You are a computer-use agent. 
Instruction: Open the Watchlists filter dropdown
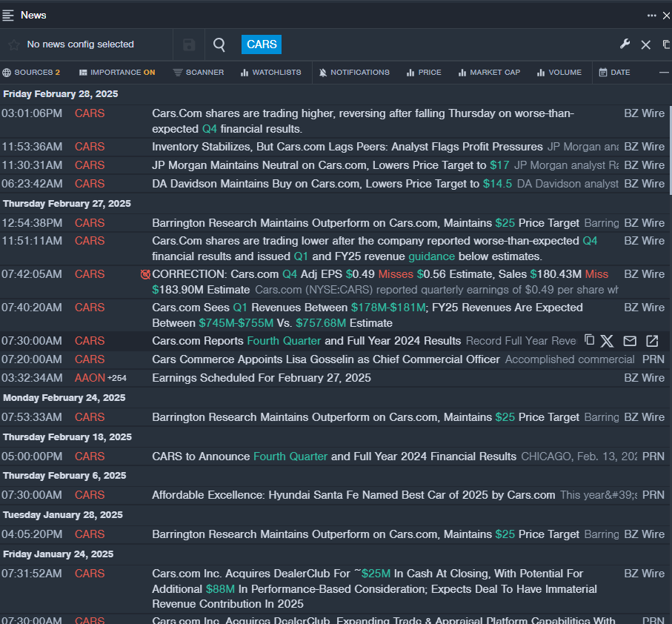tap(270, 73)
